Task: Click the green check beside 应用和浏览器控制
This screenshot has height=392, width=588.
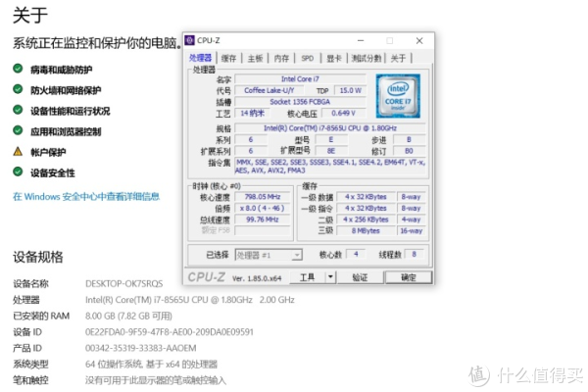Action: coord(18,130)
